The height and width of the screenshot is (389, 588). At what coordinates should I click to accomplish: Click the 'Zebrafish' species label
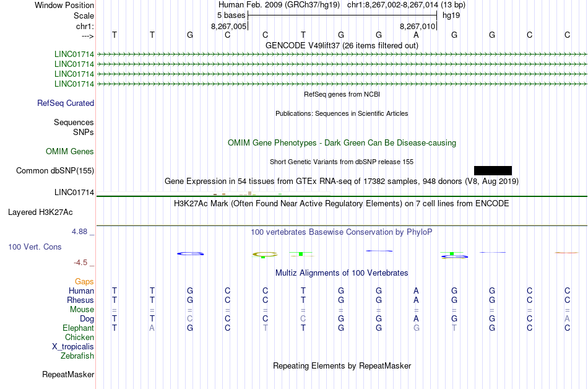click(x=77, y=356)
